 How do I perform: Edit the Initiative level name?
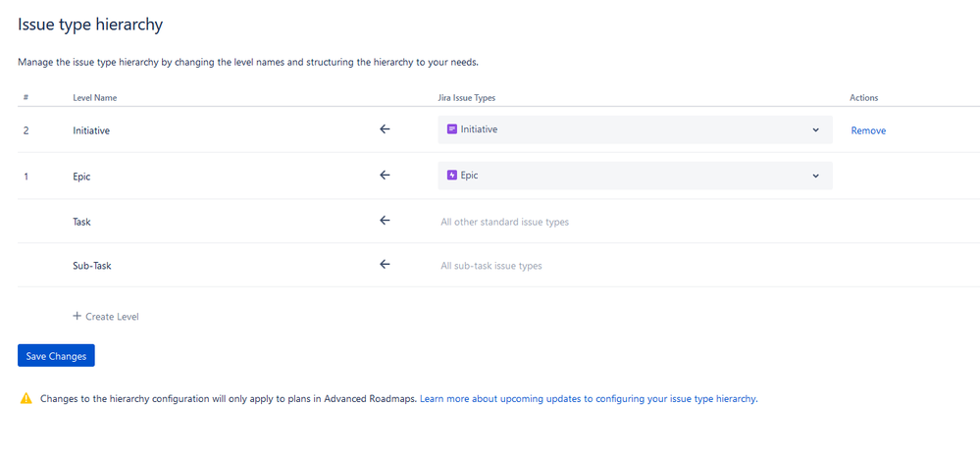(91, 130)
